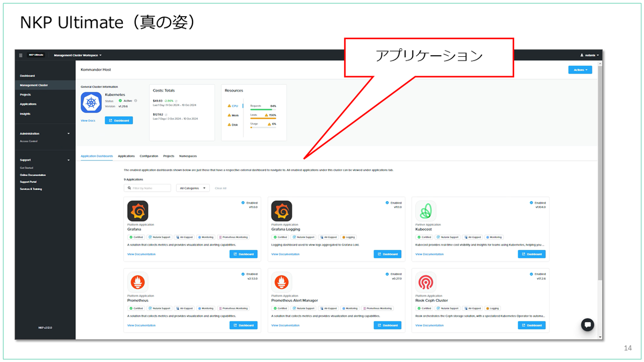
Task: Select the CPU resource row
Action: (x=236, y=106)
